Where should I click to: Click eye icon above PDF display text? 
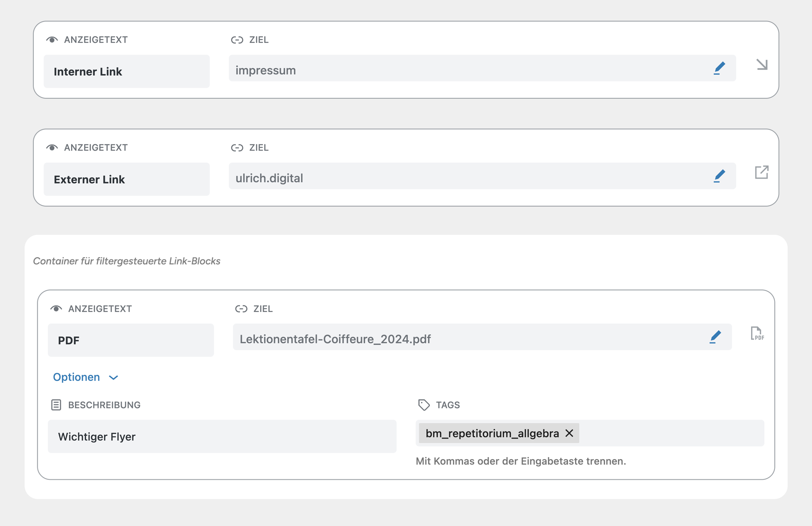(x=56, y=309)
